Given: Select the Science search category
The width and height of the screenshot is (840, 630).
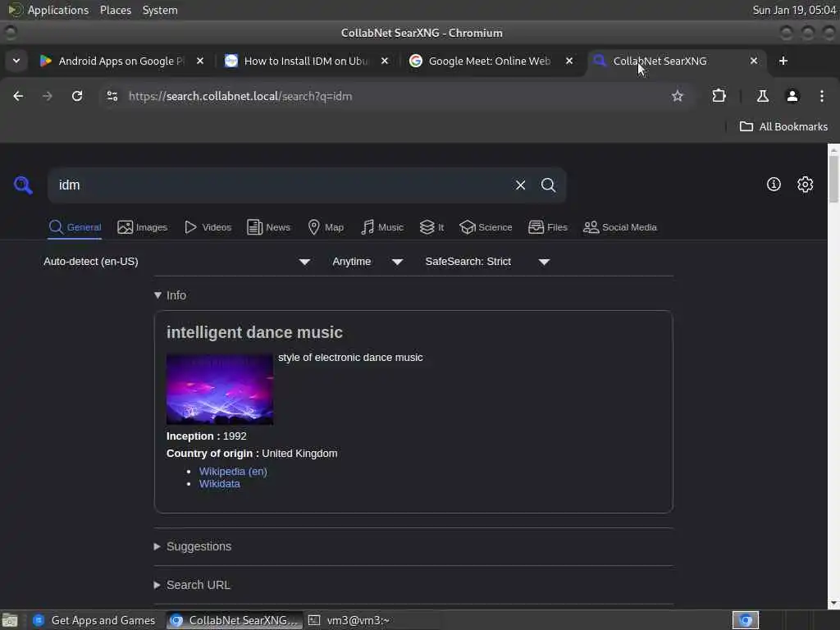Looking at the screenshot, I should tap(486, 227).
